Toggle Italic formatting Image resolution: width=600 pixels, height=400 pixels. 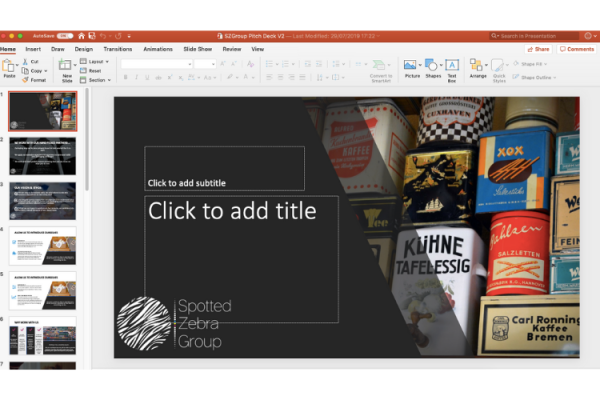136,77
